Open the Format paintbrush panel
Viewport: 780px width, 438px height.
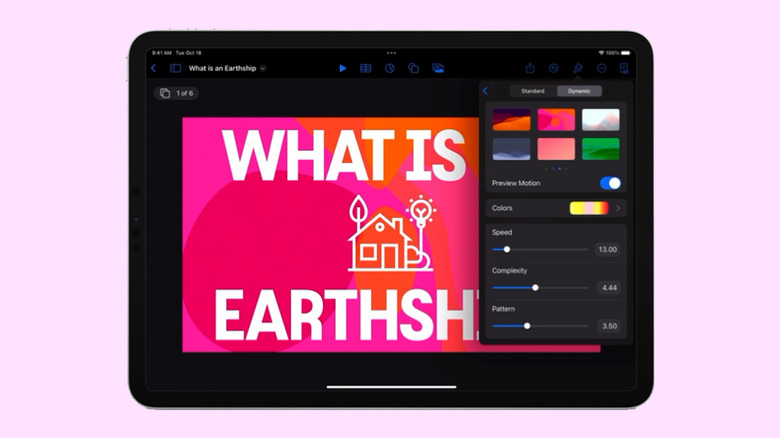578,68
